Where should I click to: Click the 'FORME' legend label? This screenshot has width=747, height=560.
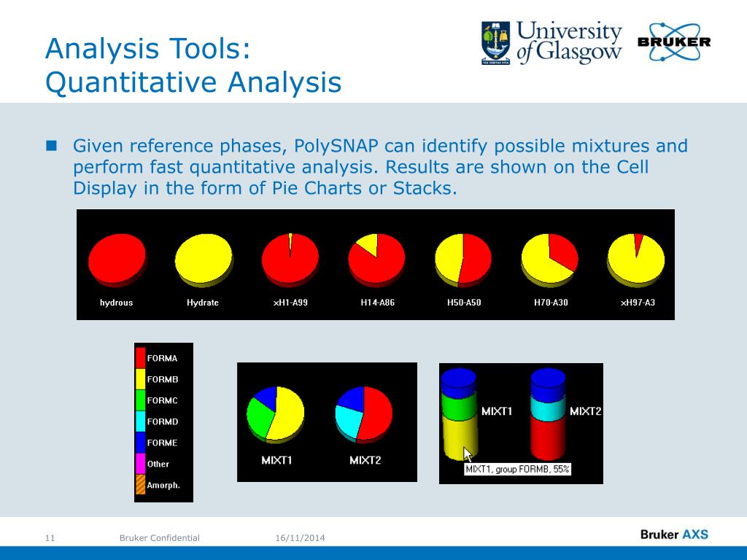coord(163,443)
